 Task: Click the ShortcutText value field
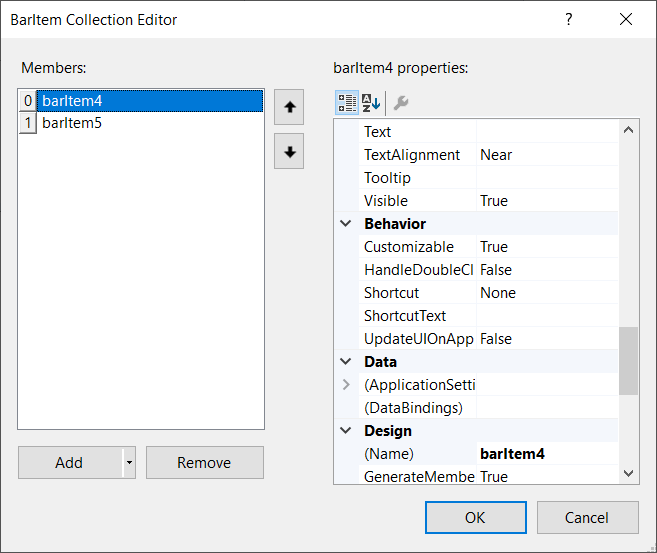pos(547,316)
